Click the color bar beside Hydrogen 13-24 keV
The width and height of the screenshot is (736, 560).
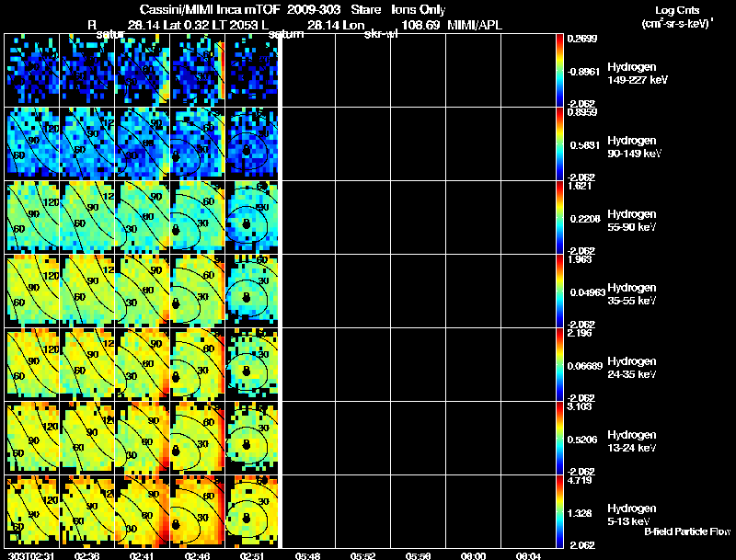559,439
